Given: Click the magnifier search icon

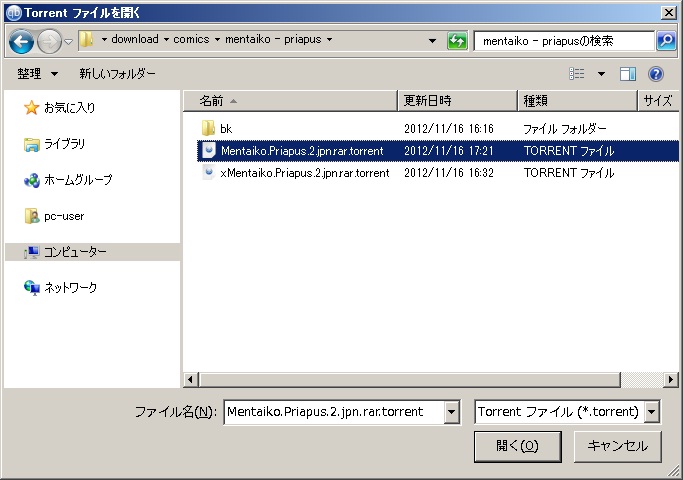Looking at the screenshot, I should 666,41.
